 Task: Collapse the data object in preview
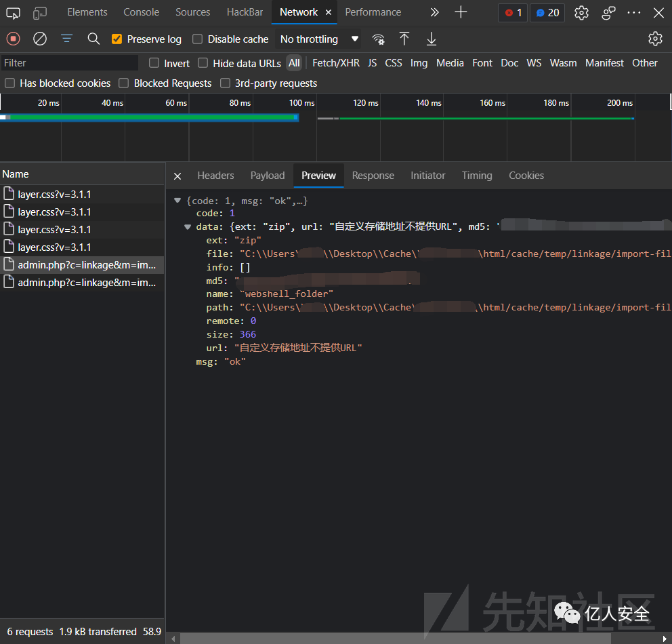188,227
